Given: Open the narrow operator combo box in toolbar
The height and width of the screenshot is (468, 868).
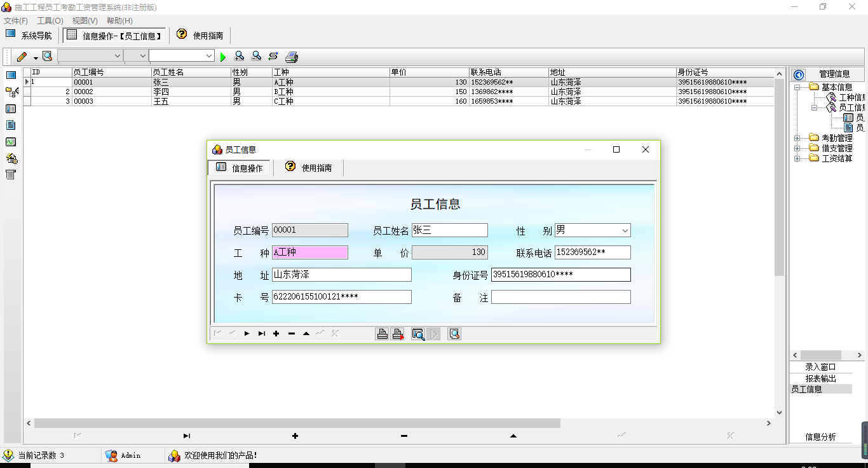Looking at the screenshot, I should (135, 56).
